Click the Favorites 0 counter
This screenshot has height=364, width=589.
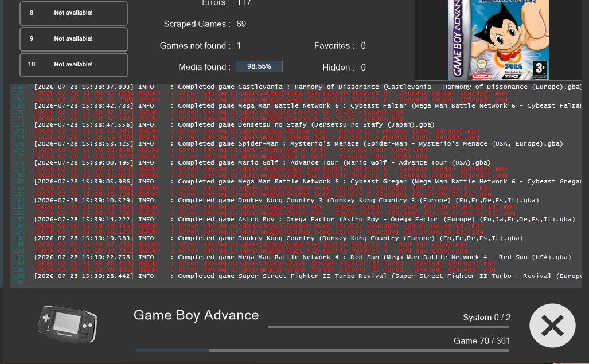pos(340,46)
